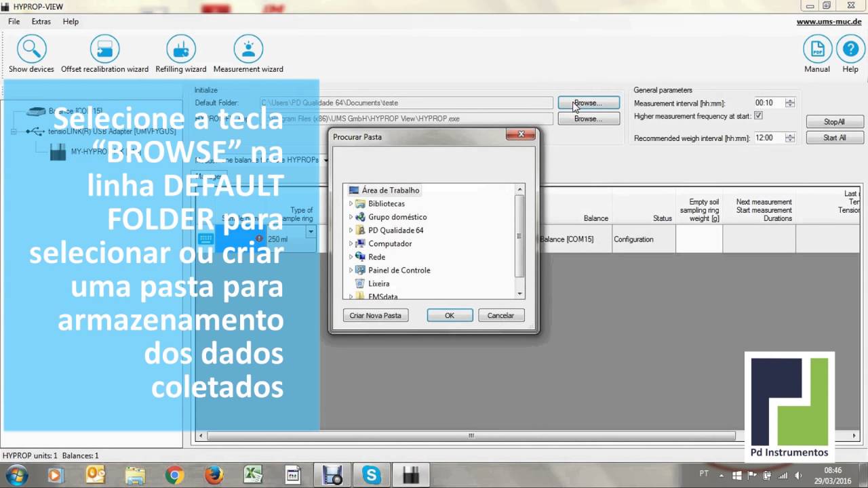Click the Measurement interval 00:10 field
868x488 pixels.
coord(769,103)
